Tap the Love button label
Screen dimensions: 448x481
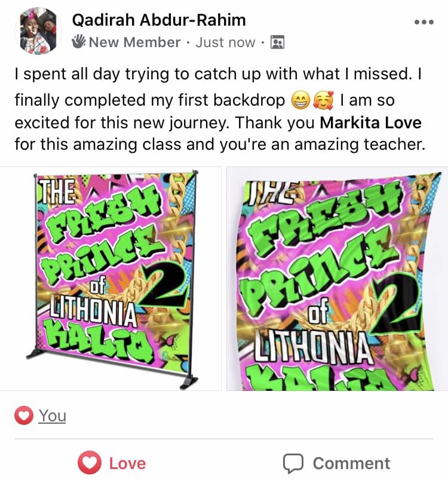click(x=127, y=463)
